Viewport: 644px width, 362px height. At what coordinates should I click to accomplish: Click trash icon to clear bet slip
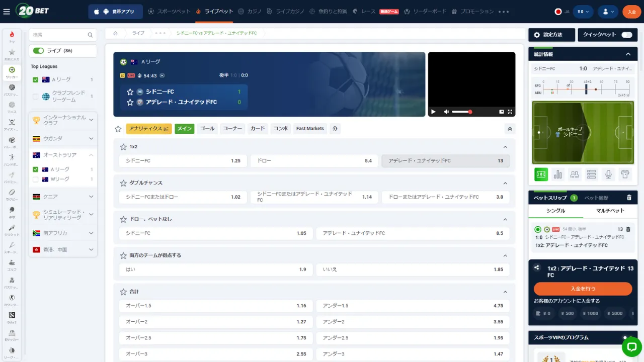(629, 198)
